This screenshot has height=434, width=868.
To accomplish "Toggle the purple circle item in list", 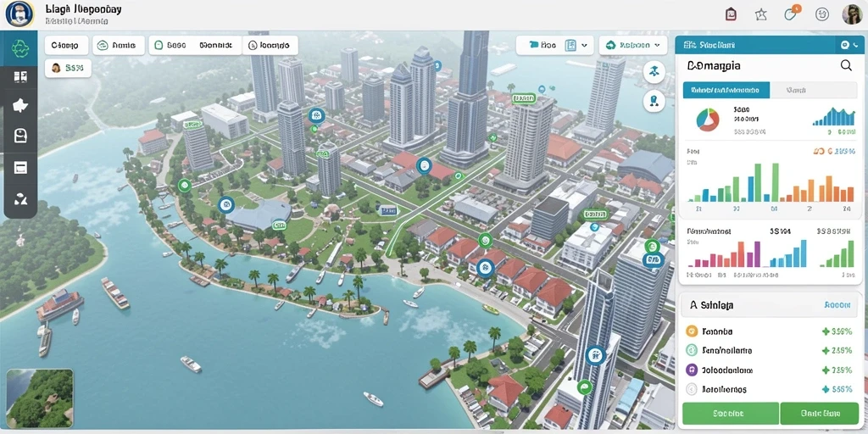I will (691, 370).
